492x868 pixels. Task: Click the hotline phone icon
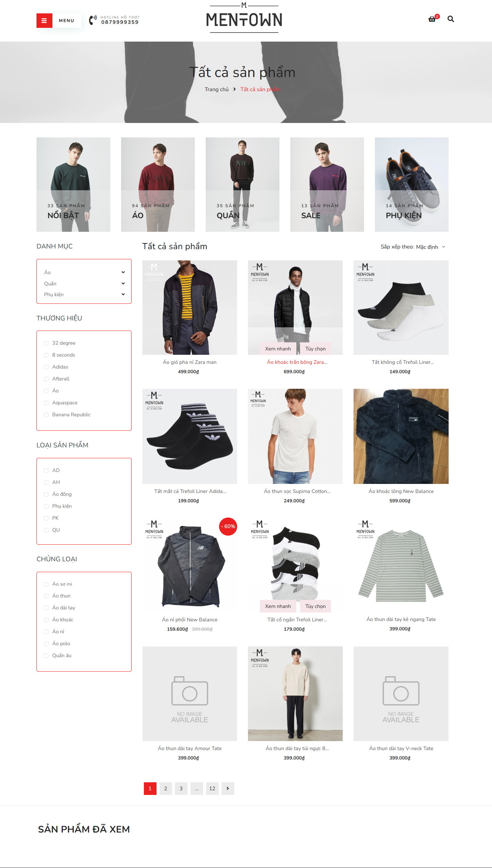pyautogui.click(x=93, y=20)
